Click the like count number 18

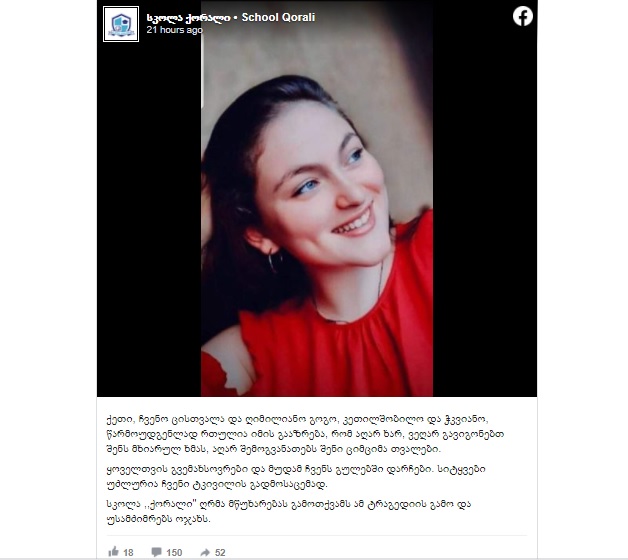pyautogui.click(x=128, y=553)
